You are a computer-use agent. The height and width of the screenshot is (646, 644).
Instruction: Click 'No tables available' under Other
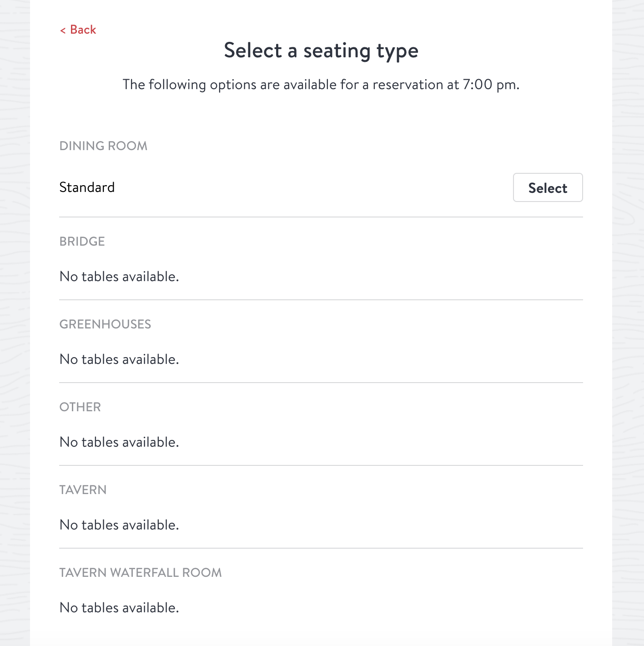(119, 442)
